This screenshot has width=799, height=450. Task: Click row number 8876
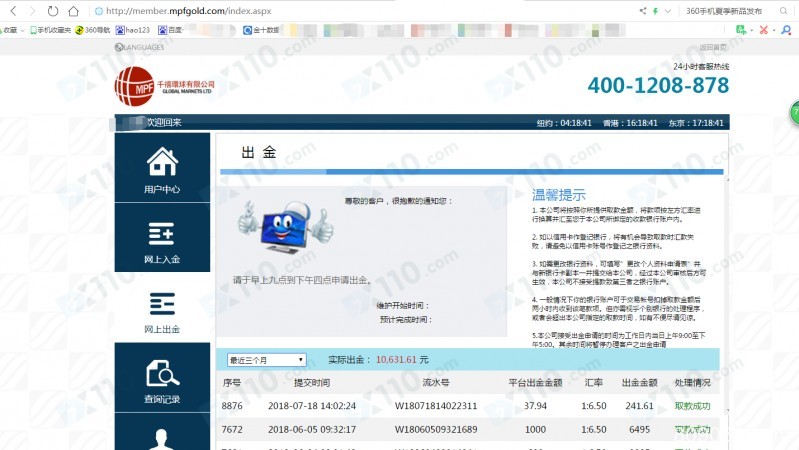(232, 406)
